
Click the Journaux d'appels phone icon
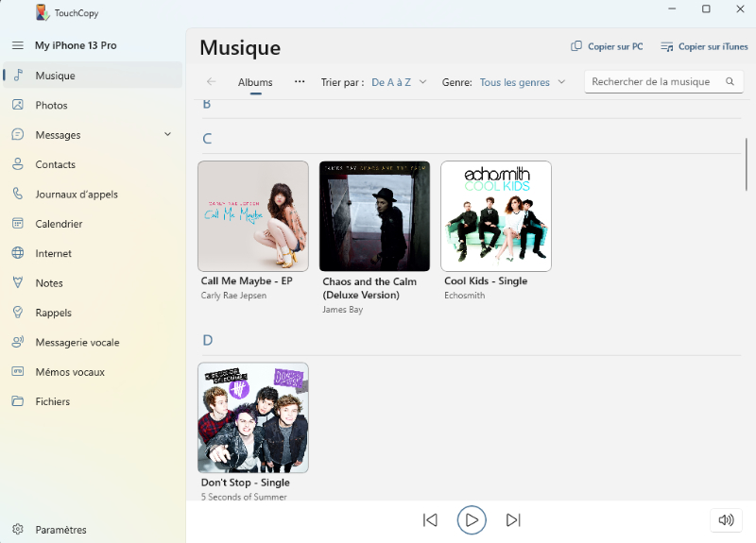coord(18,194)
